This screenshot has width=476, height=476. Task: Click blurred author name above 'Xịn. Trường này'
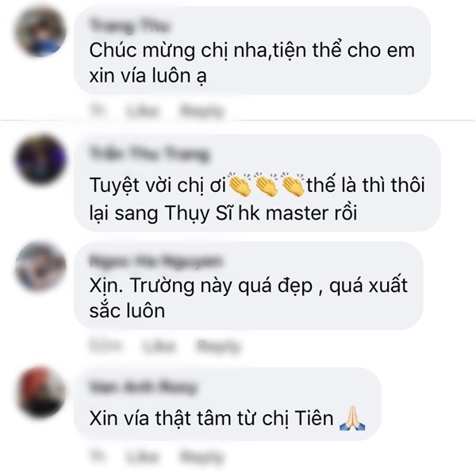tap(155, 261)
